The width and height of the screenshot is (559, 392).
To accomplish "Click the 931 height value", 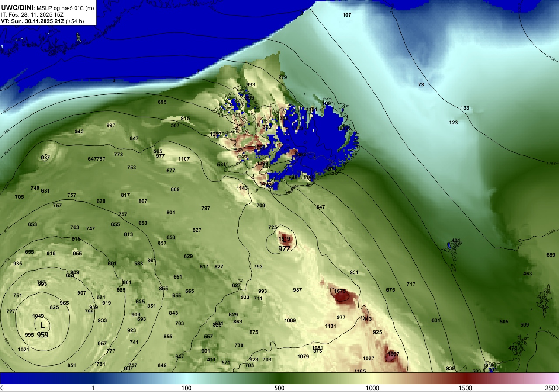I will pos(354,272).
